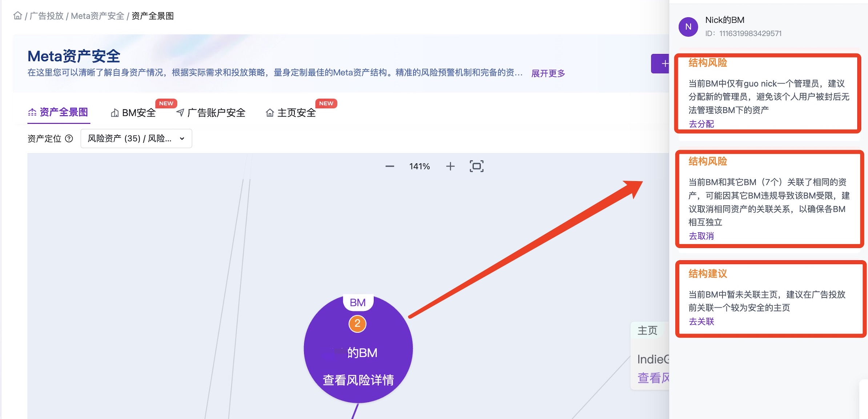Open 广告投放 breadcrumb link
The image size is (868, 419).
[x=47, y=16]
